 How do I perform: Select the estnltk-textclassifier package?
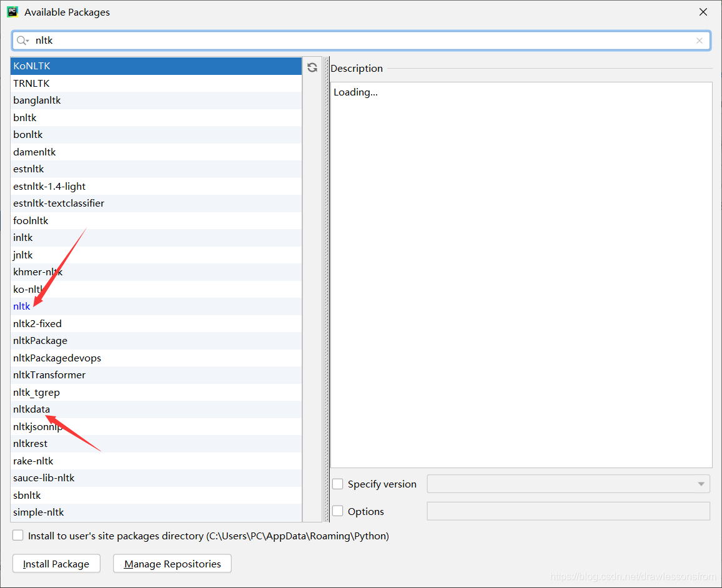point(156,203)
